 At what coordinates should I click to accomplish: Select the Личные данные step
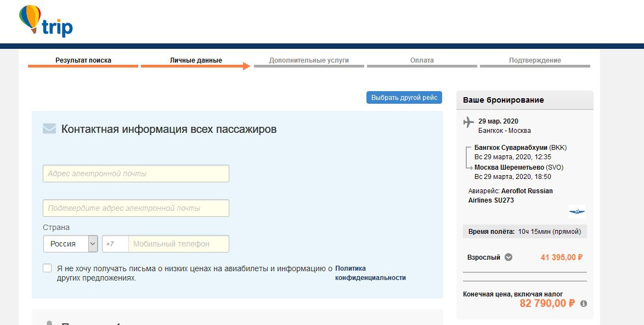(x=196, y=61)
